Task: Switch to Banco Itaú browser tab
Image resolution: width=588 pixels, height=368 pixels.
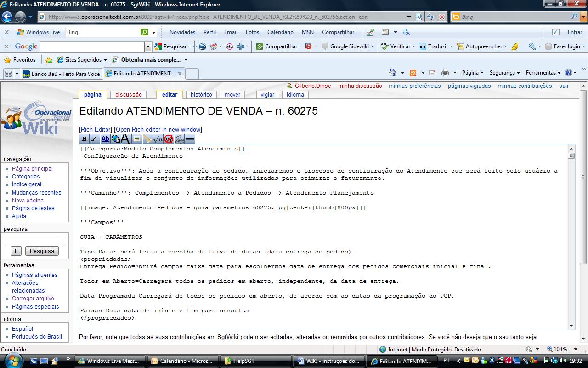Action: click(x=62, y=74)
